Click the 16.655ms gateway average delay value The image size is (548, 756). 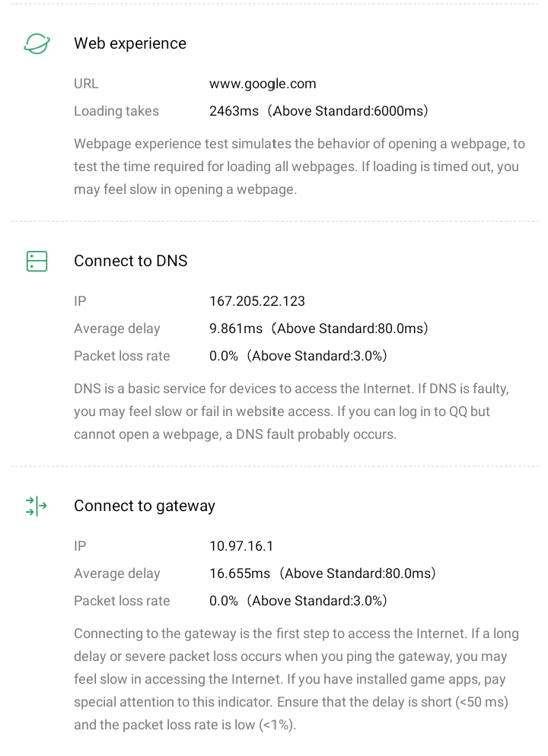(x=322, y=574)
